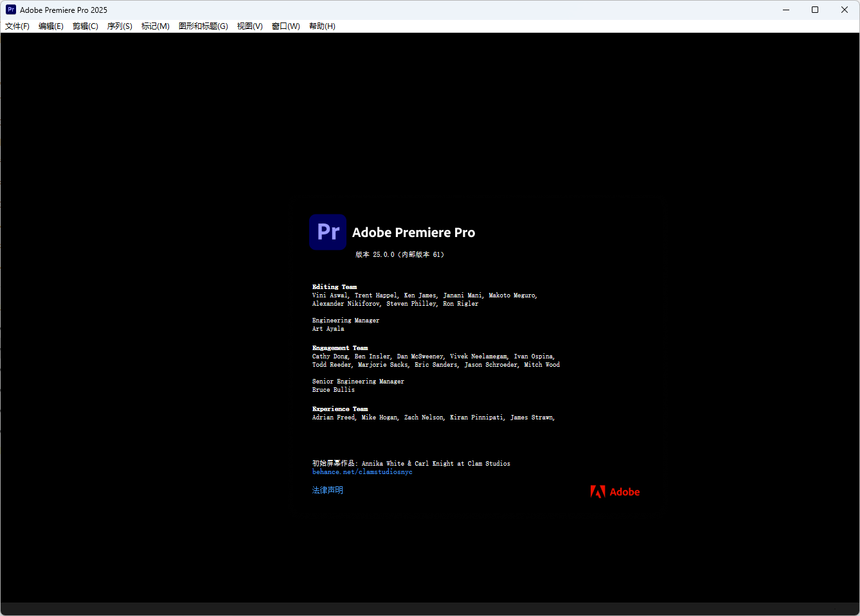
Task: Minimize the Premiere Pro window
Action: (x=785, y=10)
